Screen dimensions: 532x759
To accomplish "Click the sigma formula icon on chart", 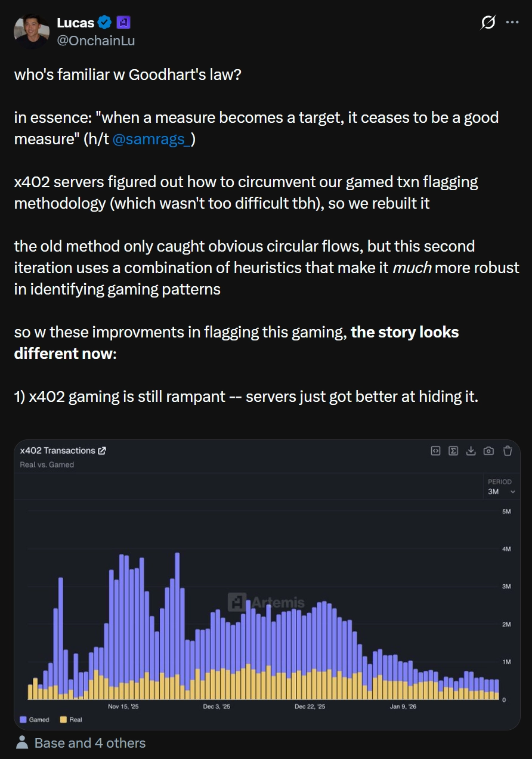I will (453, 451).
